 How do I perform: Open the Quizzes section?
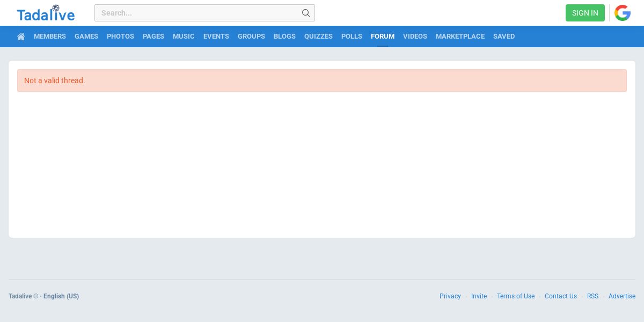pos(318,36)
